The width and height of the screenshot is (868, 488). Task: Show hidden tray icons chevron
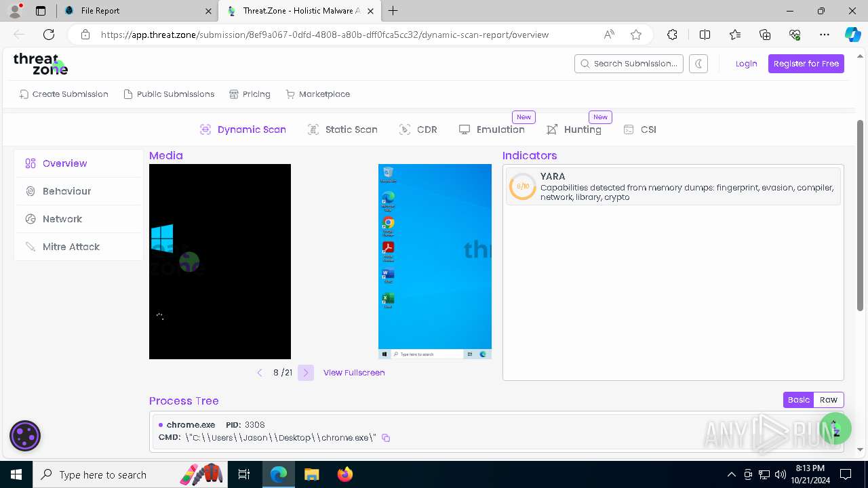pyautogui.click(x=731, y=474)
